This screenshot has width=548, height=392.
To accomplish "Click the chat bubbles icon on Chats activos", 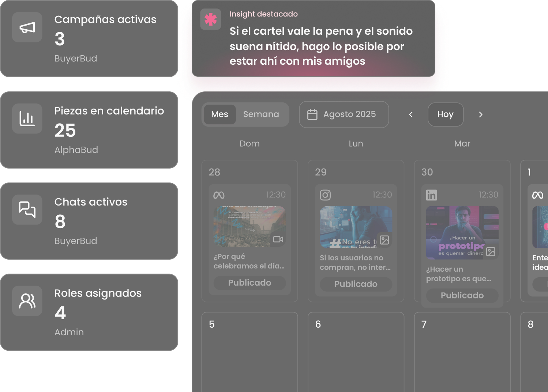I will tap(27, 210).
